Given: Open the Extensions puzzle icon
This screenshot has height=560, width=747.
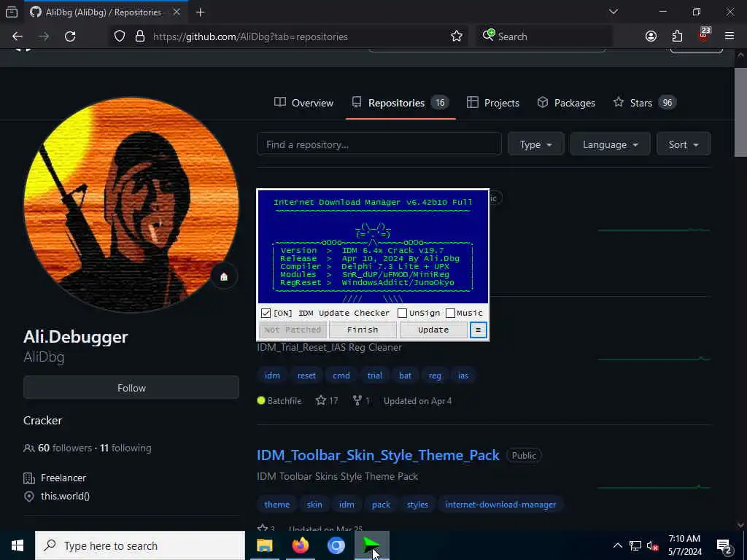Looking at the screenshot, I should [x=677, y=36].
